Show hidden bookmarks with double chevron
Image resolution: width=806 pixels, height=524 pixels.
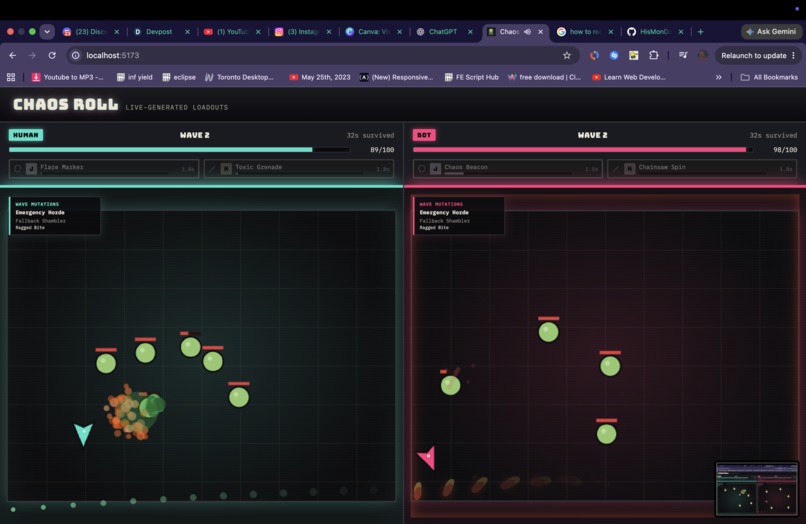pos(719,77)
